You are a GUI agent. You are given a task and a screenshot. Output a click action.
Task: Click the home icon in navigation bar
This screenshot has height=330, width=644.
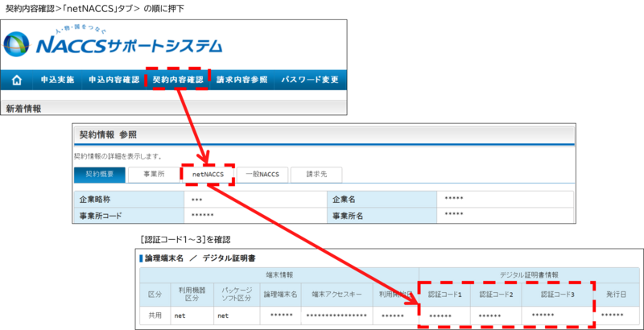[15, 80]
